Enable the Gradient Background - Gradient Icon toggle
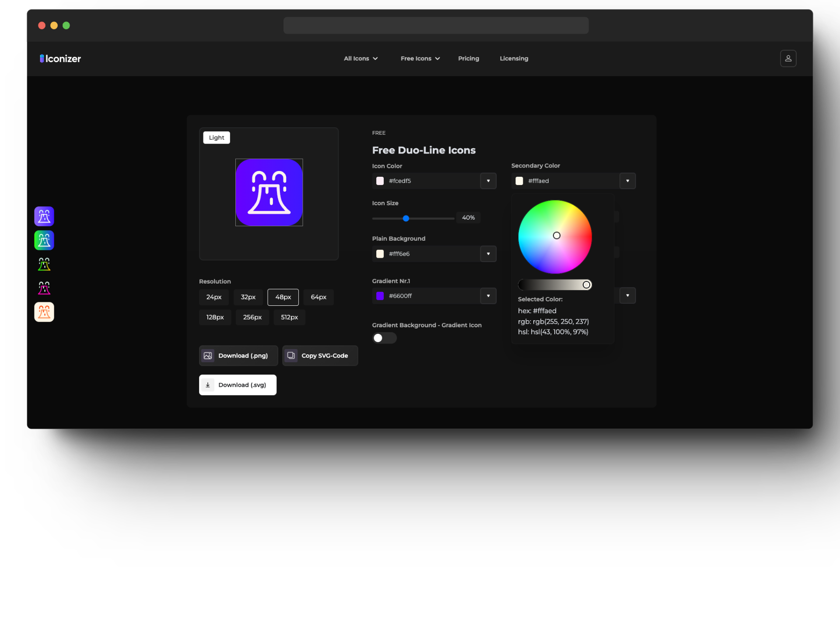 384,338
